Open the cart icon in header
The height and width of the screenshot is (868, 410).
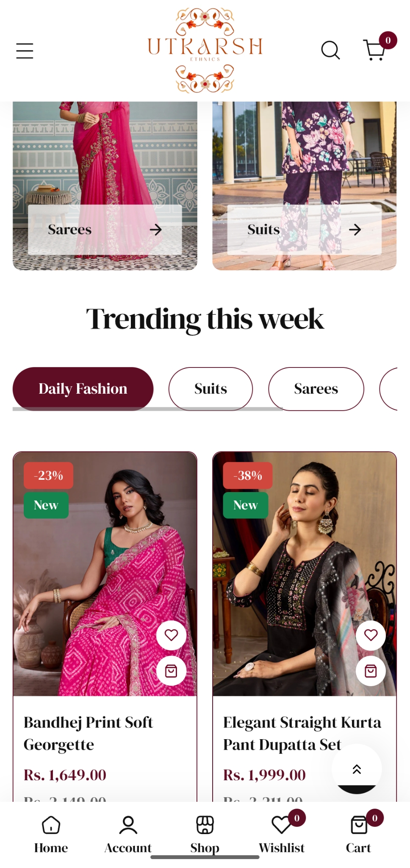pos(375,50)
